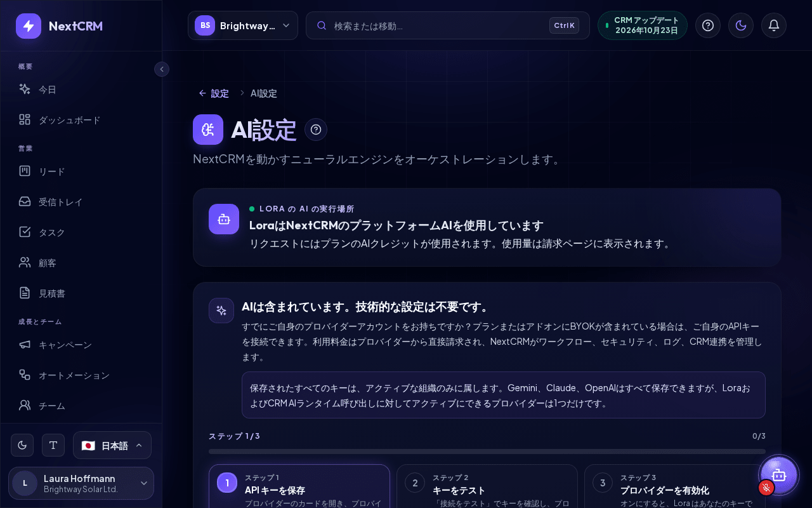The image size is (812, 508).
Task: Focus the 検索または移動 search field
Action: [x=448, y=25]
